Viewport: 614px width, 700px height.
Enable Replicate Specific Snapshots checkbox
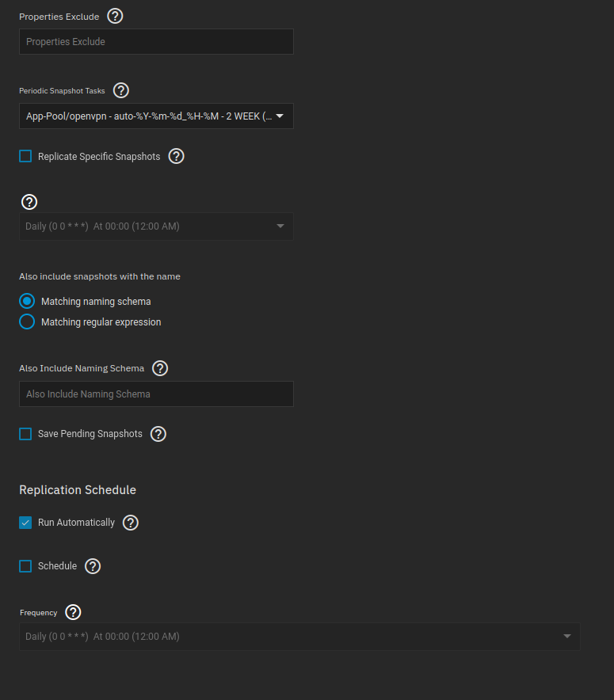tap(25, 157)
